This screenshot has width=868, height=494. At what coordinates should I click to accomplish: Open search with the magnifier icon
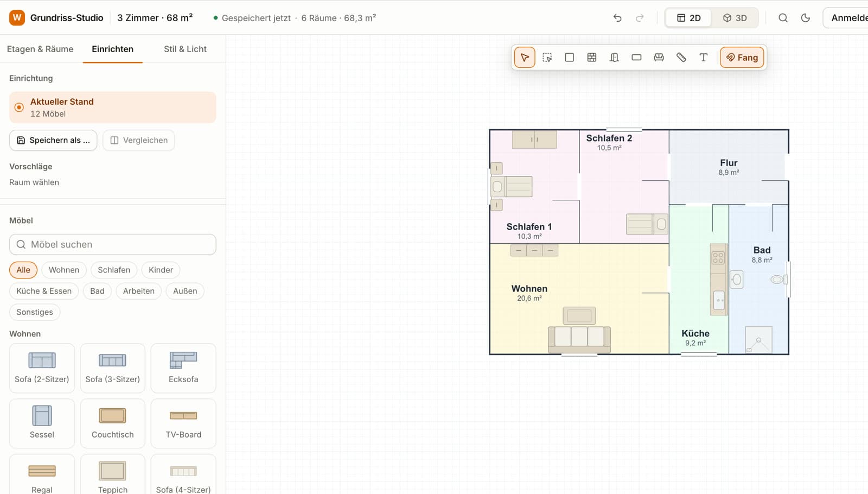point(783,18)
